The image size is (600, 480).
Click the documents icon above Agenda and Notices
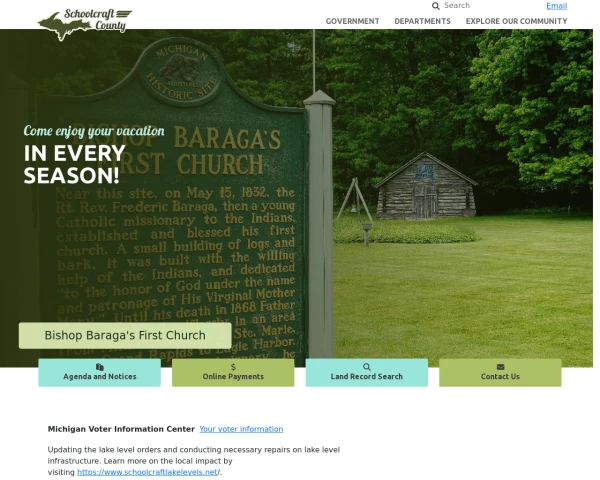[x=99, y=367]
